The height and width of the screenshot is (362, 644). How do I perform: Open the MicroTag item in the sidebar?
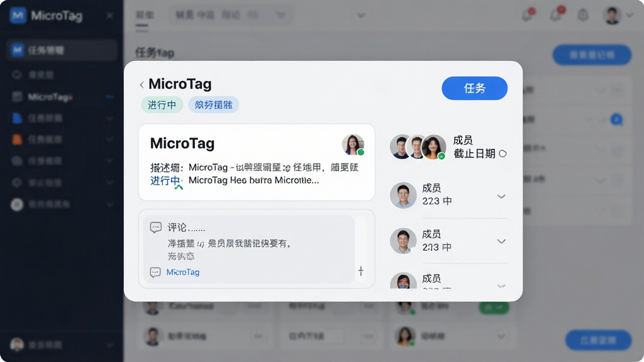(x=62, y=97)
